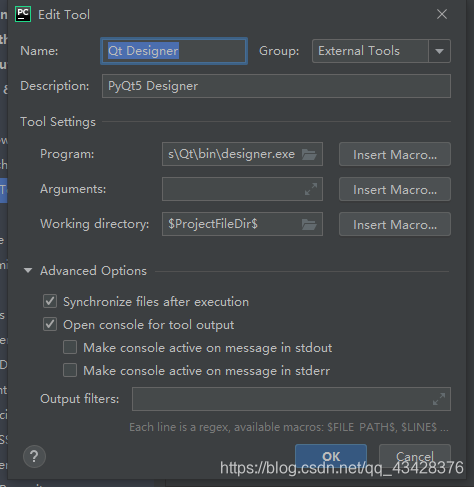Click the PyCharm logo in title bar
The width and height of the screenshot is (474, 487).
click(x=23, y=14)
